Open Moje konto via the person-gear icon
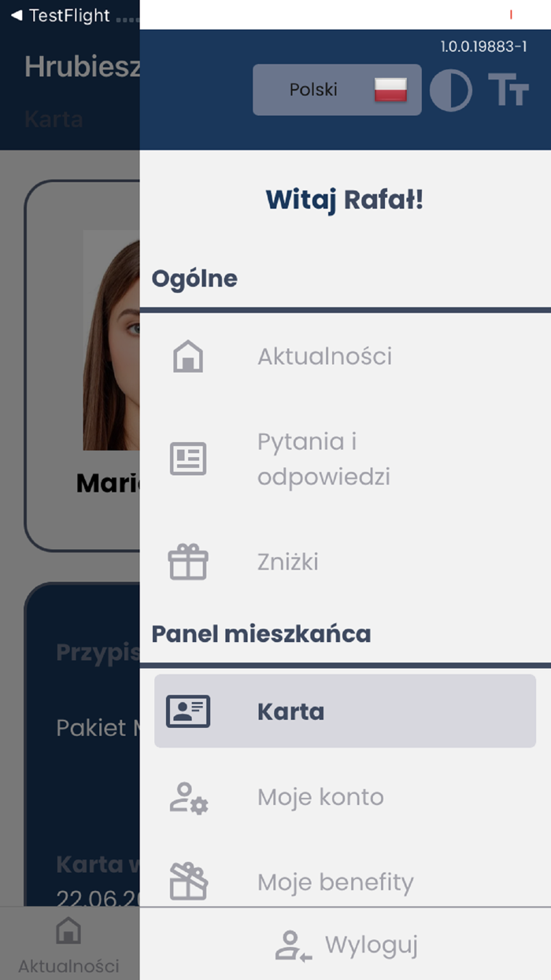The image size is (551, 980). point(187,796)
